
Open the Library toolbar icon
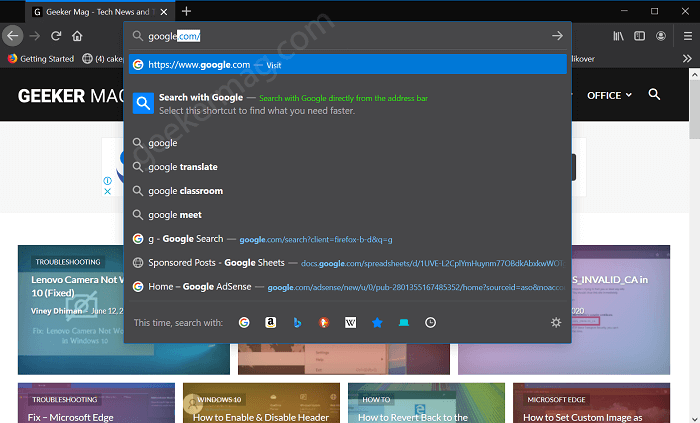(618, 36)
